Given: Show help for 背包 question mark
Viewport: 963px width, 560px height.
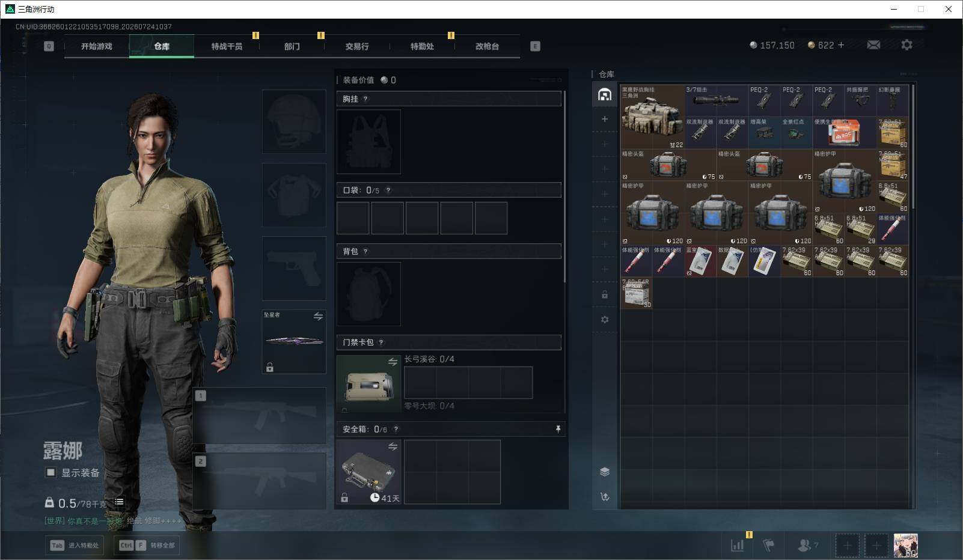Looking at the screenshot, I should tap(365, 251).
